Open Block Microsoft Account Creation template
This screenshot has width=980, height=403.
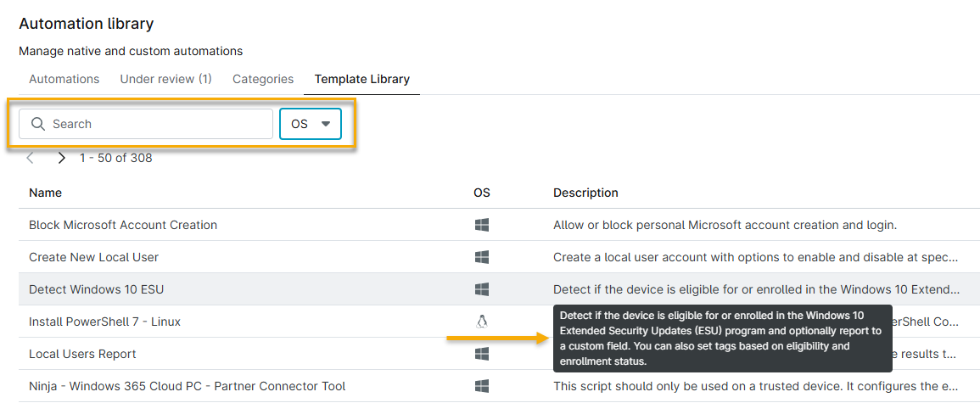click(123, 225)
